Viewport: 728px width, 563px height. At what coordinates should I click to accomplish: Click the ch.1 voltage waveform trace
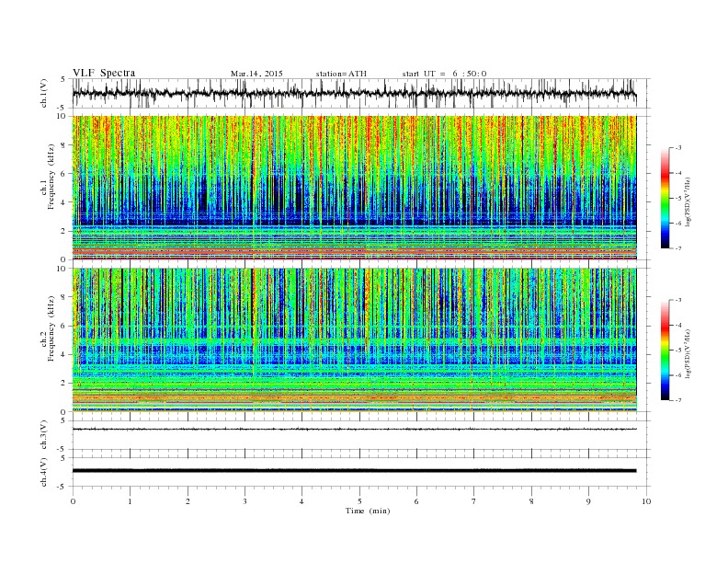coord(354,93)
